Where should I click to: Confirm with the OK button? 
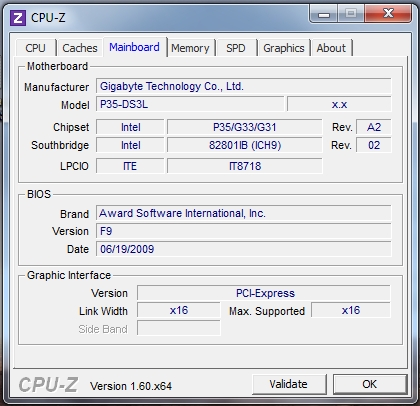pos(370,384)
